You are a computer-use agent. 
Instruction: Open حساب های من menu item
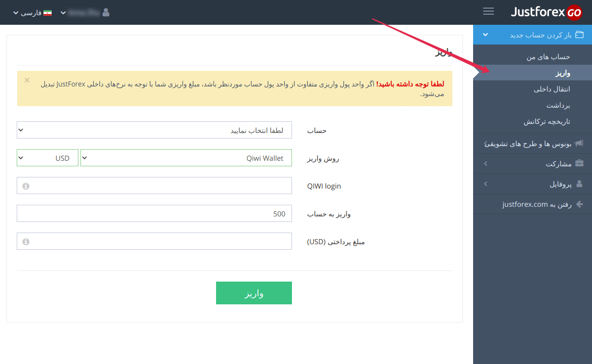click(548, 57)
